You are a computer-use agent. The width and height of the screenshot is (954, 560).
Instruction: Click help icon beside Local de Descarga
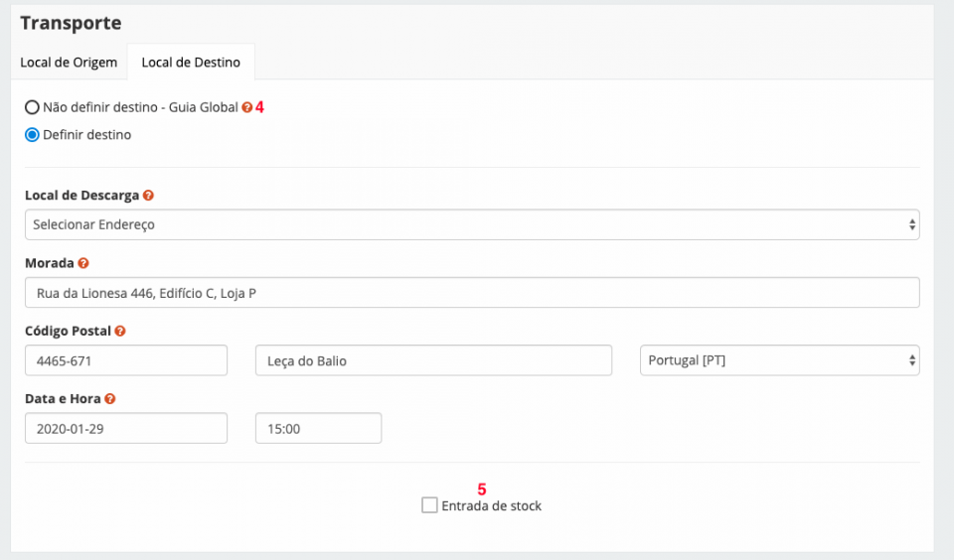pyautogui.click(x=148, y=196)
